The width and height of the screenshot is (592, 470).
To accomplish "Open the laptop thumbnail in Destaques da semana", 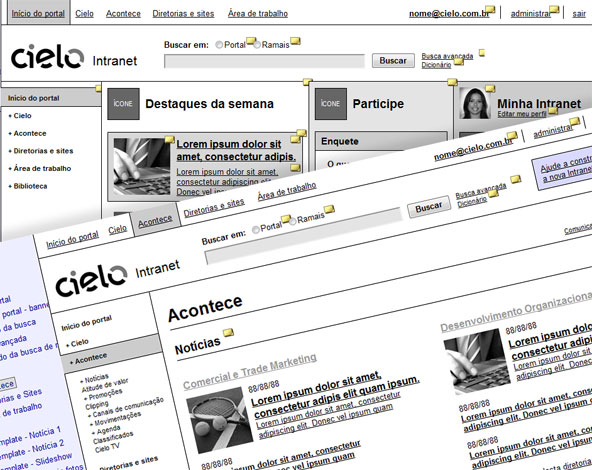I will coord(142,166).
